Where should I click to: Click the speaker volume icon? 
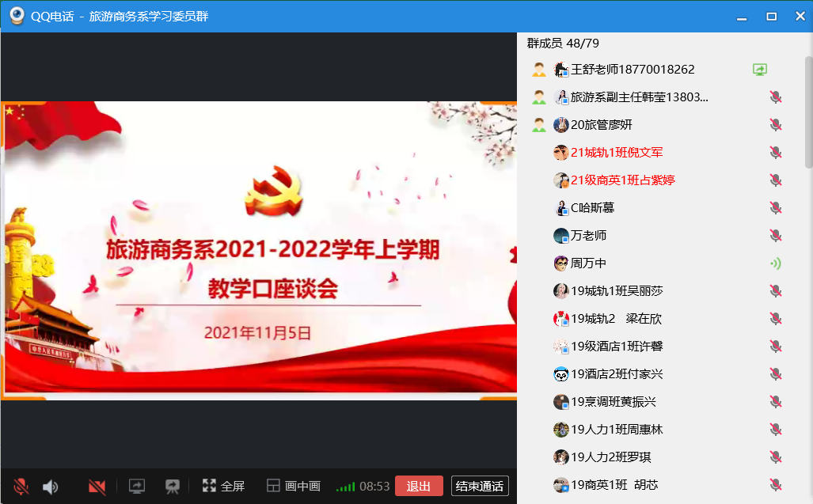point(51,487)
